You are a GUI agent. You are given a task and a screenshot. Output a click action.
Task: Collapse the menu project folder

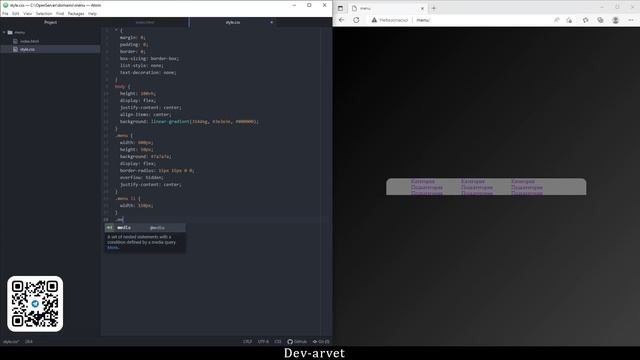(4, 32)
